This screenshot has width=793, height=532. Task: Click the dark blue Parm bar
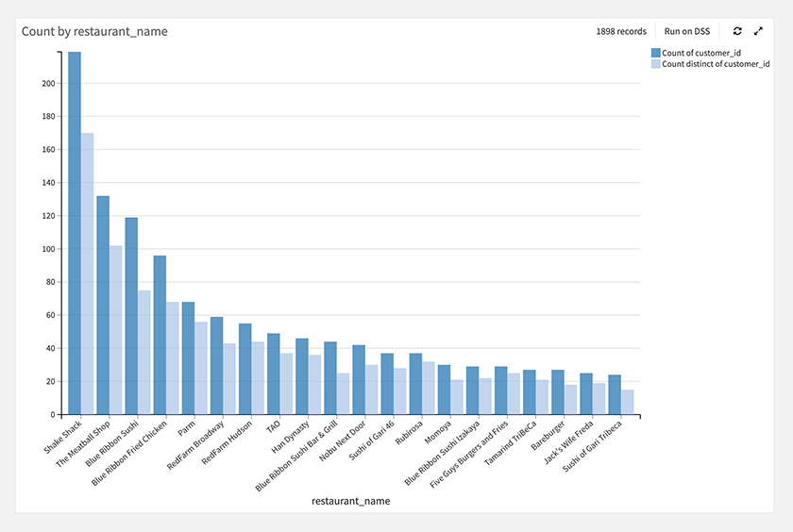point(188,358)
